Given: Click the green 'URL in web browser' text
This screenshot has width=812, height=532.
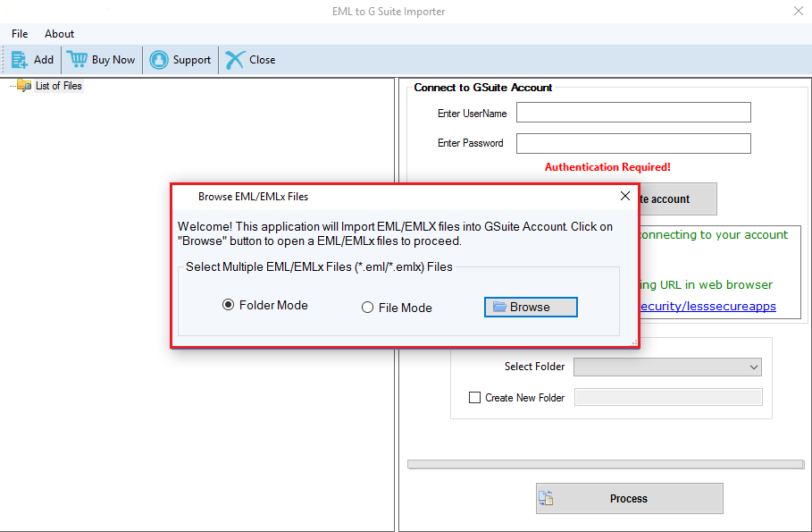Looking at the screenshot, I should point(707,284).
